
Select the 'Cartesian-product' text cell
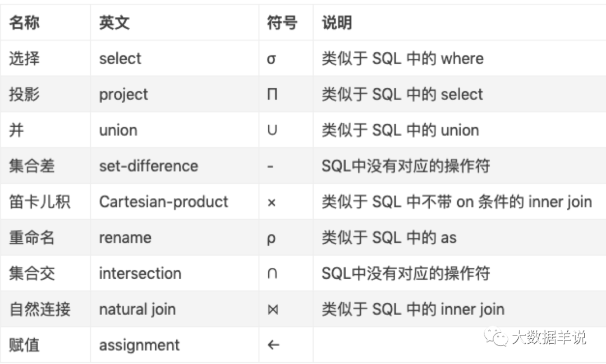point(163,202)
